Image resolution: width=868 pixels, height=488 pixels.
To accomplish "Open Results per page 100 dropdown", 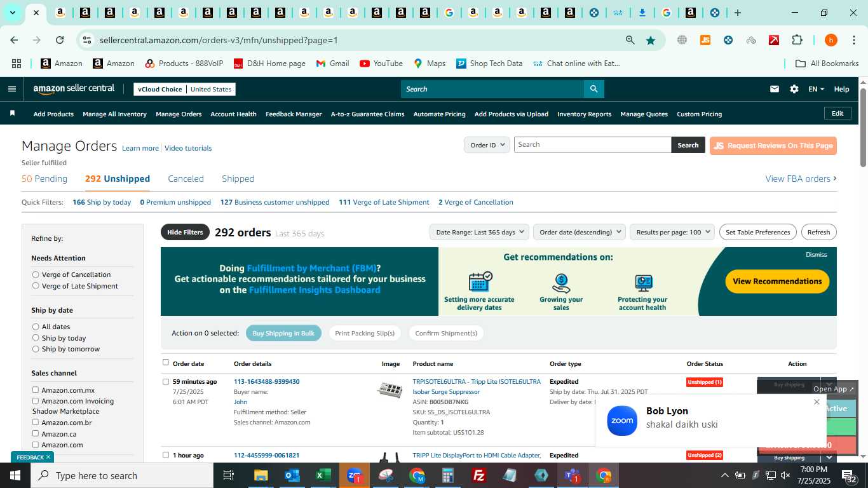I will pyautogui.click(x=672, y=232).
